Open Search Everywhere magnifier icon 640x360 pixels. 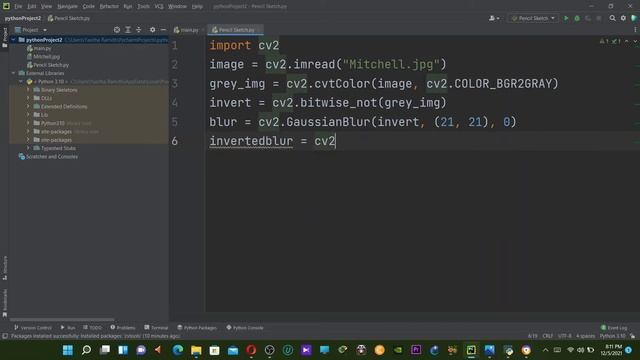click(x=612, y=18)
